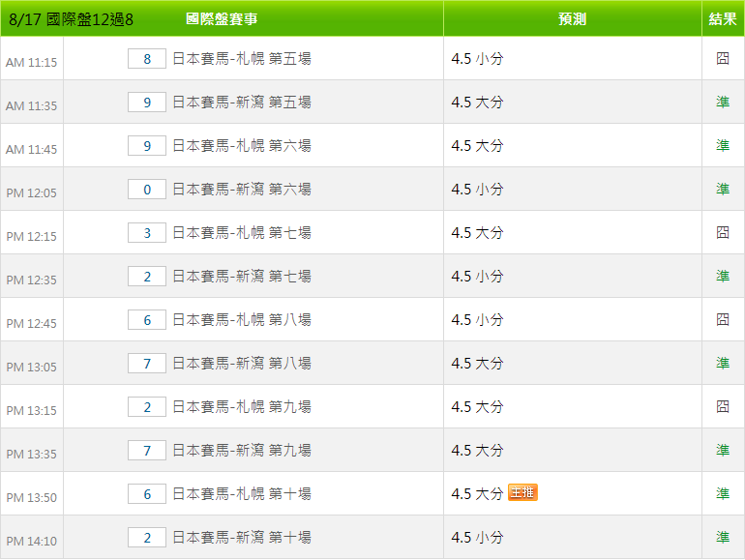Click time PM 12:15

(x=31, y=237)
